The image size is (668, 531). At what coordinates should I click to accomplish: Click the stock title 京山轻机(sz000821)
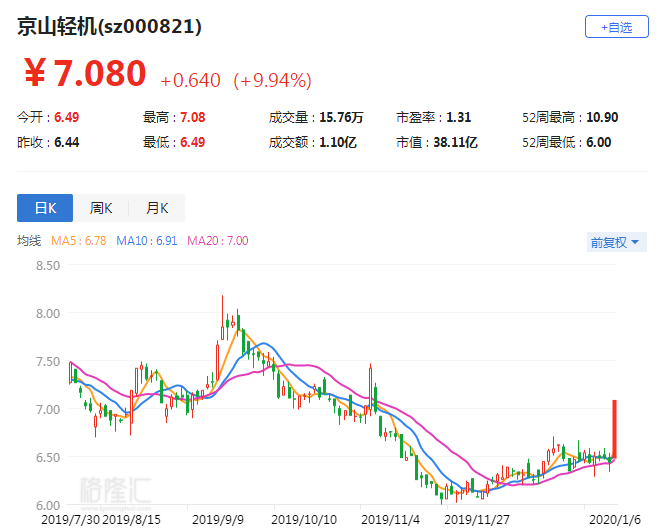tap(109, 26)
